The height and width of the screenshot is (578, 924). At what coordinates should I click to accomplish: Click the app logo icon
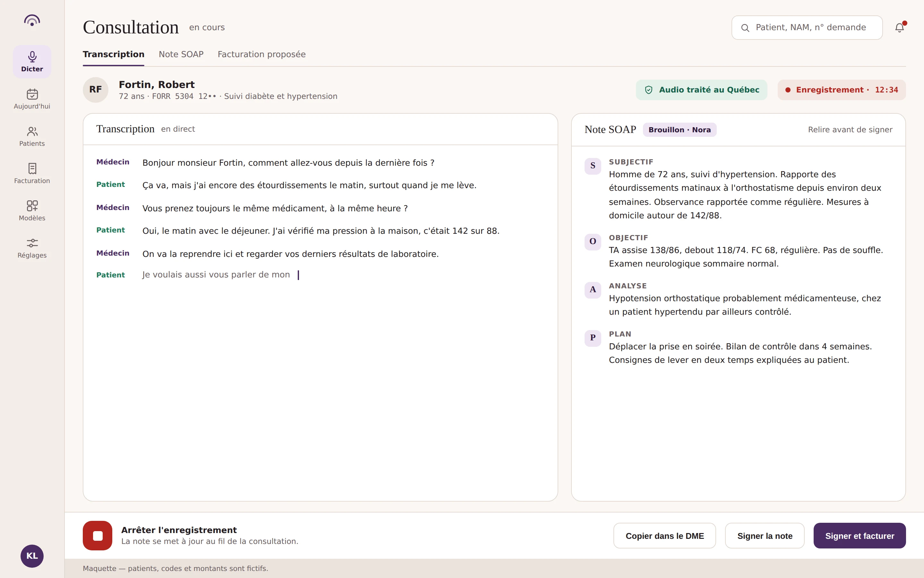[x=32, y=20]
